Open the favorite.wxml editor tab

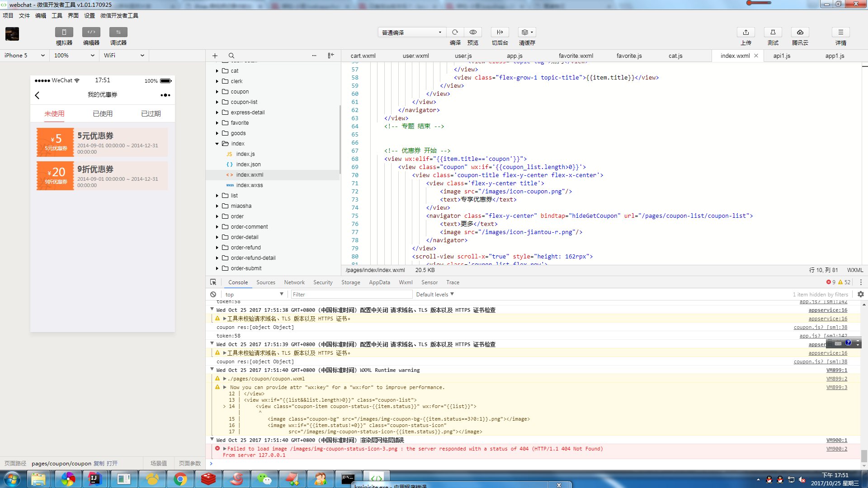pyautogui.click(x=576, y=56)
